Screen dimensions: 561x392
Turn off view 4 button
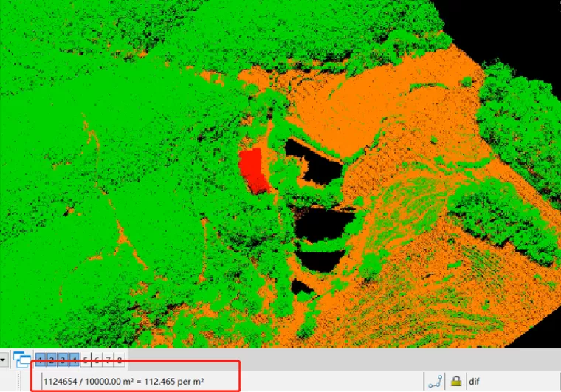pyautogui.click(x=74, y=360)
